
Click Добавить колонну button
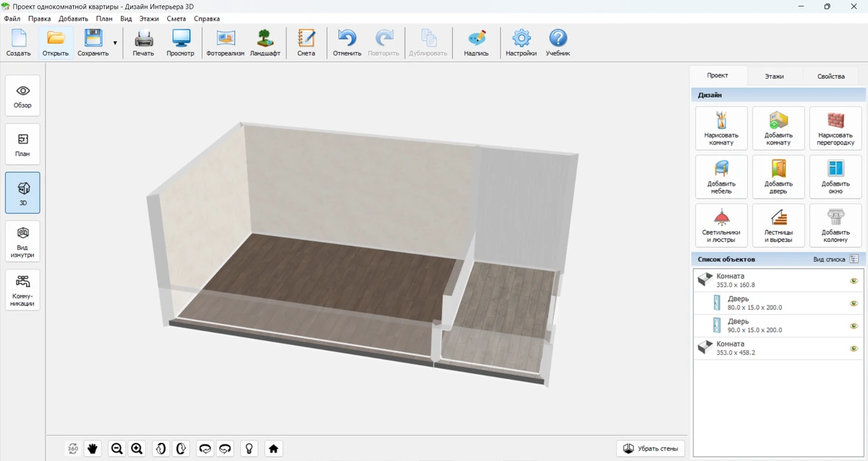[835, 225]
